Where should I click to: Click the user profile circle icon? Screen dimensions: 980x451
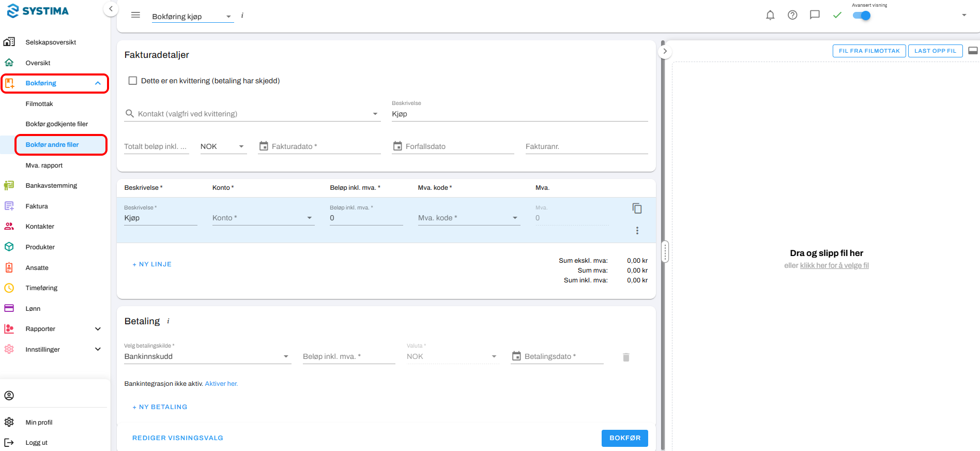point(9,396)
